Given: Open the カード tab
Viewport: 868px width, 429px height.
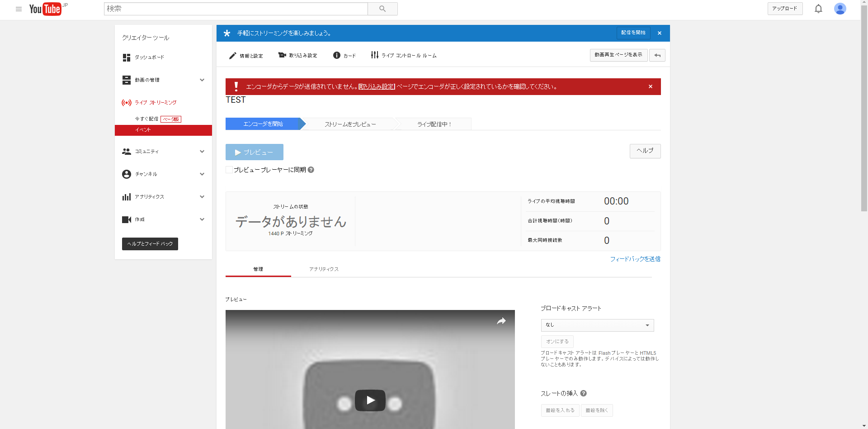Looking at the screenshot, I should pos(344,56).
